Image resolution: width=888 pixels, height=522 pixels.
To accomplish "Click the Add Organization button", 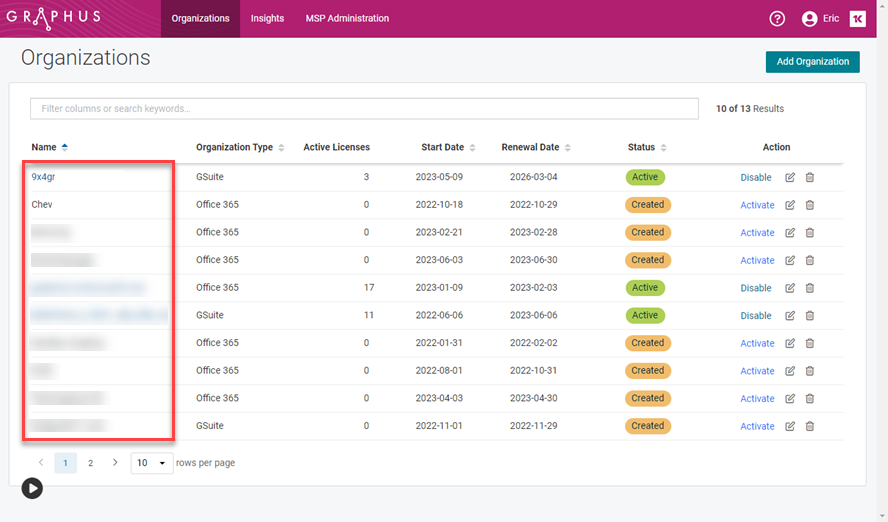I will 812,62.
